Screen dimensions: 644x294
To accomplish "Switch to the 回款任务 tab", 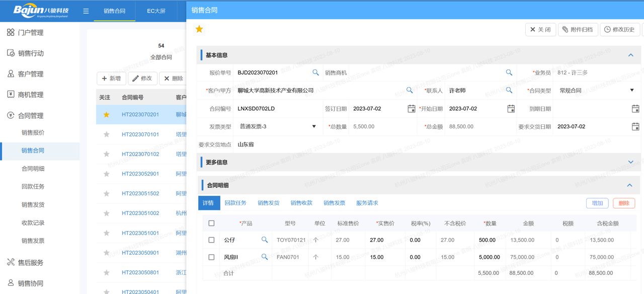I will tap(235, 202).
